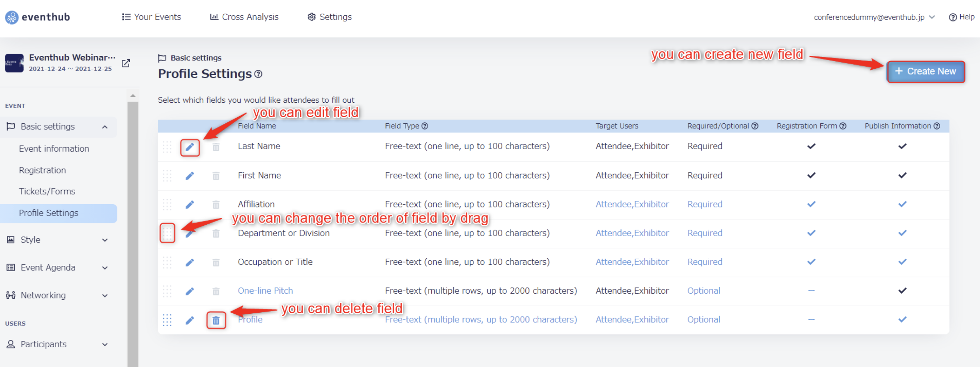Click trash icon for First Name row
The width and height of the screenshot is (980, 367).
tap(216, 176)
